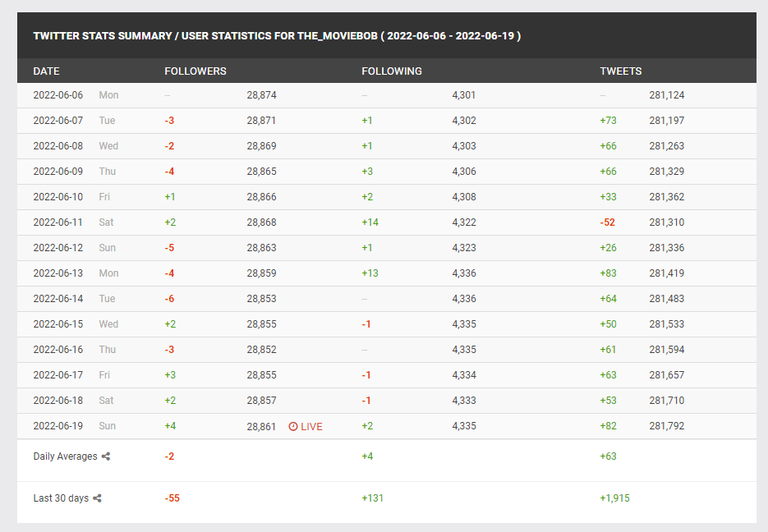768x532 pixels.
Task: Click Last 30 days tweets value +1,915
Action: tap(614, 498)
